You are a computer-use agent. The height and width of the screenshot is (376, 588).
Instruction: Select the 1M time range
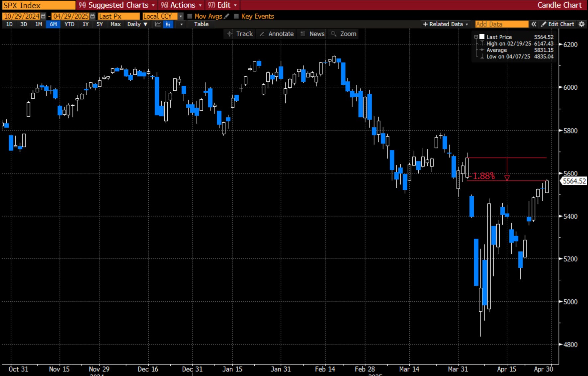pyautogui.click(x=39, y=24)
